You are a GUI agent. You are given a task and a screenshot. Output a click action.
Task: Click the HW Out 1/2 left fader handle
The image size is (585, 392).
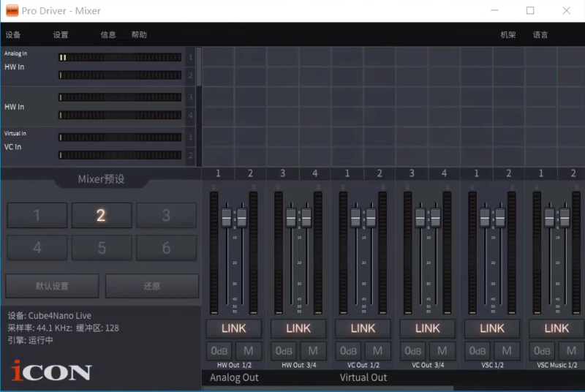(226, 217)
